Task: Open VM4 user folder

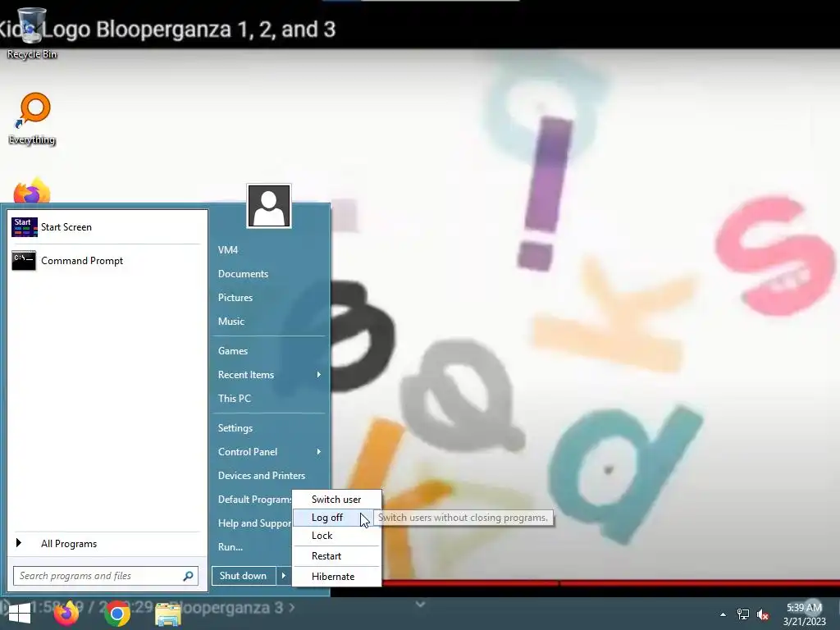Action: click(228, 250)
